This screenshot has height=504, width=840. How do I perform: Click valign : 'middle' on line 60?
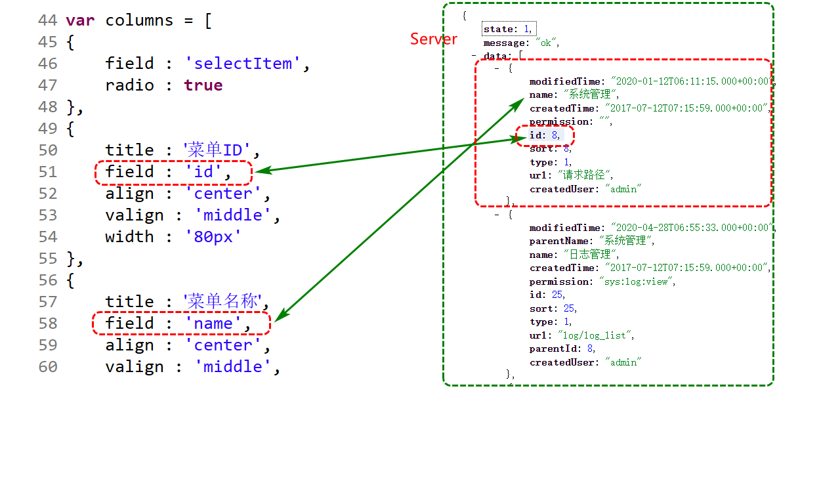[193, 367]
